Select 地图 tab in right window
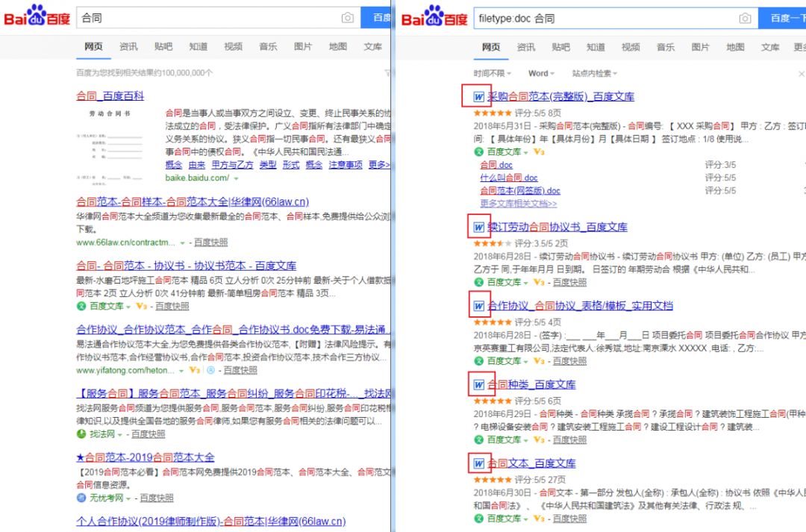The height and width of the screenshot is (532, 806). tap(736, 47)
